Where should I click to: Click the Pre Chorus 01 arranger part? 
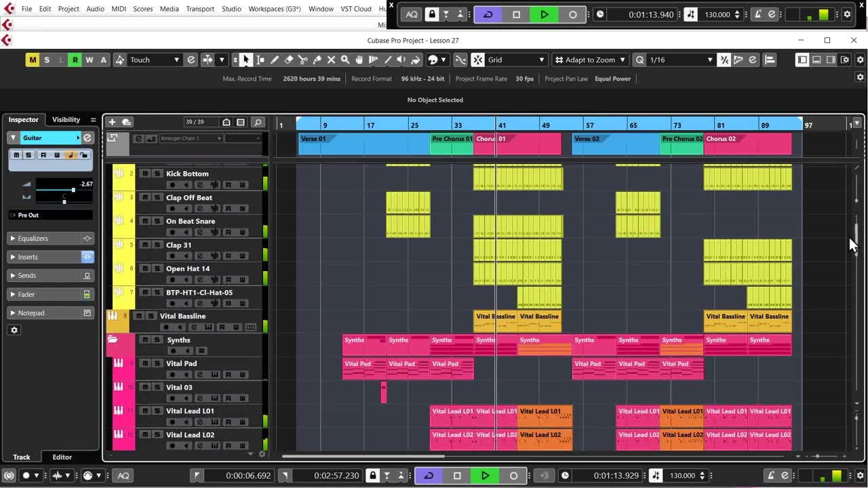click(x=452, y=143)
